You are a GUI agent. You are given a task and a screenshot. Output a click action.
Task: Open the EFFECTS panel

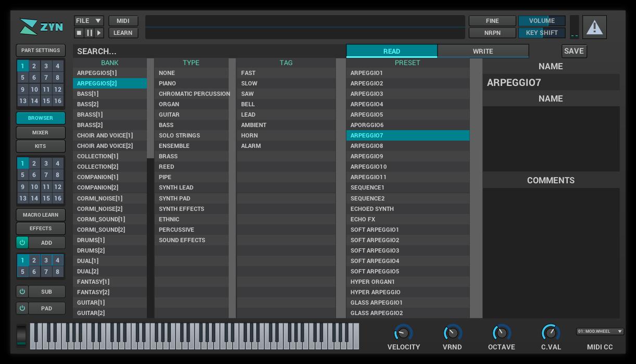click(x=41, y=229)
